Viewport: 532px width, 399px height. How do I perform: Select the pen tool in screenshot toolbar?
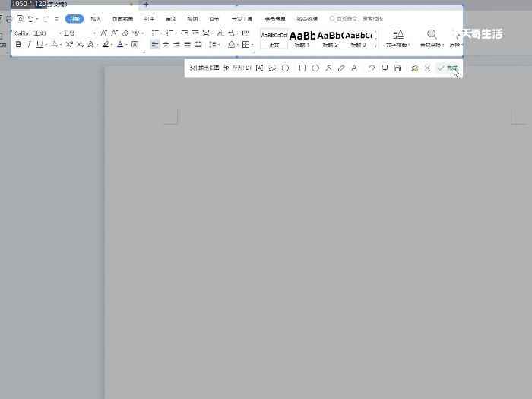click(x=341, y=68)
